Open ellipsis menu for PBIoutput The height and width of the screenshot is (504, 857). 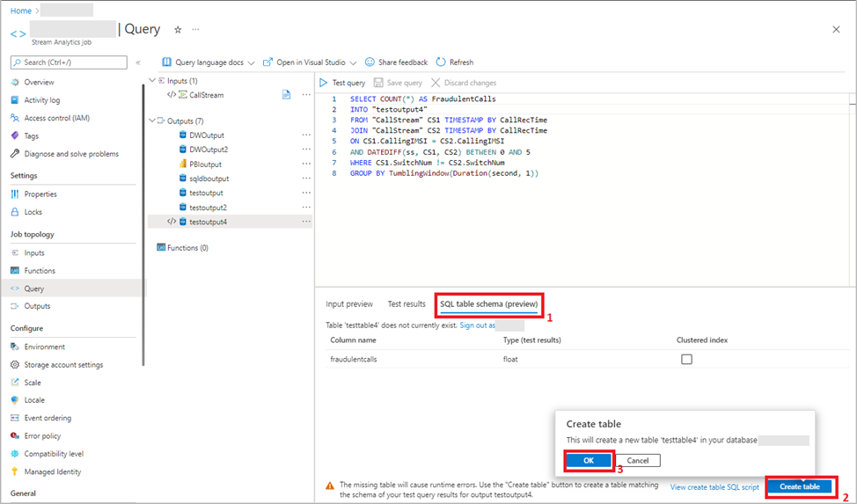click(306, 164)
